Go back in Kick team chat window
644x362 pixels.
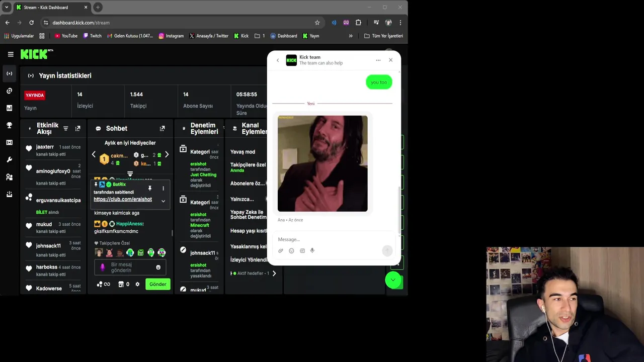pyautogui.click(x=278, y=60)
